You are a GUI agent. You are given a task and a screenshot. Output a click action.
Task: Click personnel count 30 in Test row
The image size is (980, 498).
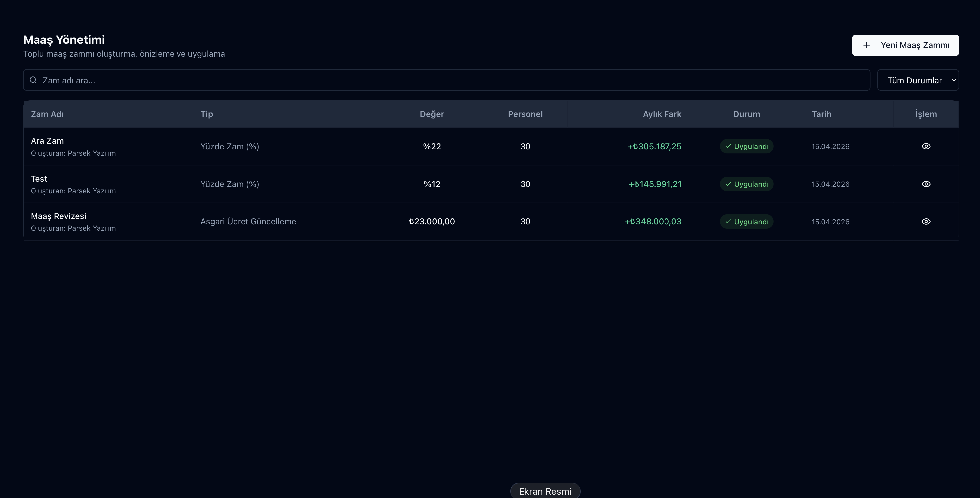525,184
